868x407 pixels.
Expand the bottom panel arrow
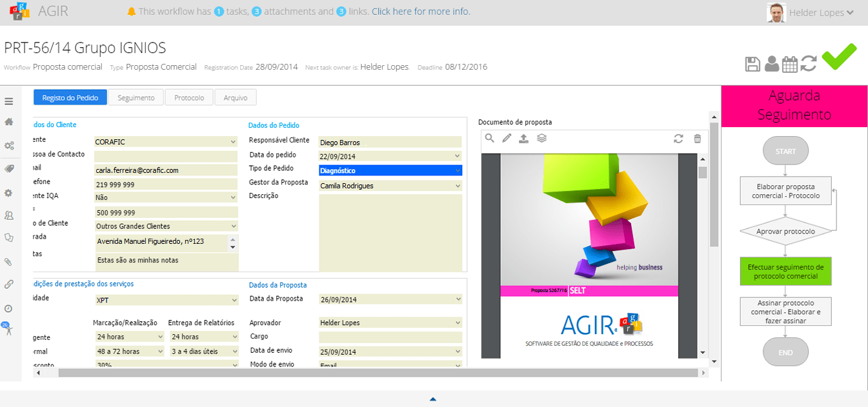[433, 399]
